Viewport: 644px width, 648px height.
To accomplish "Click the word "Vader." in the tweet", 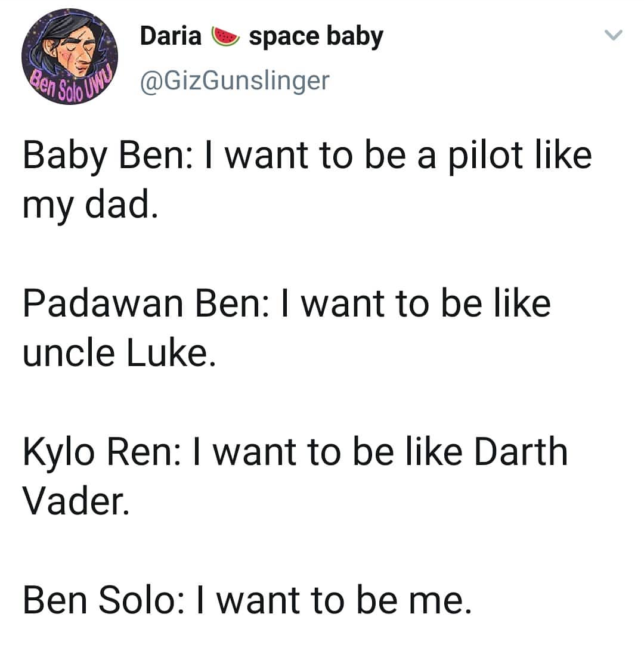I will (x=76, y=501).
